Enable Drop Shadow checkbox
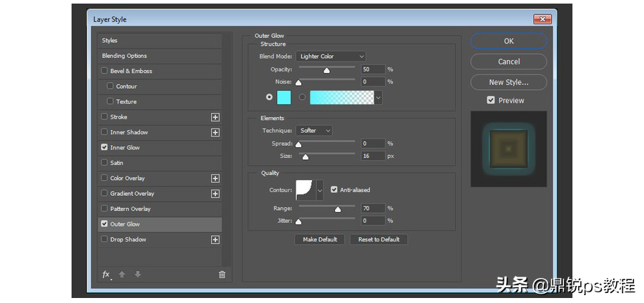 coord(104,239)
